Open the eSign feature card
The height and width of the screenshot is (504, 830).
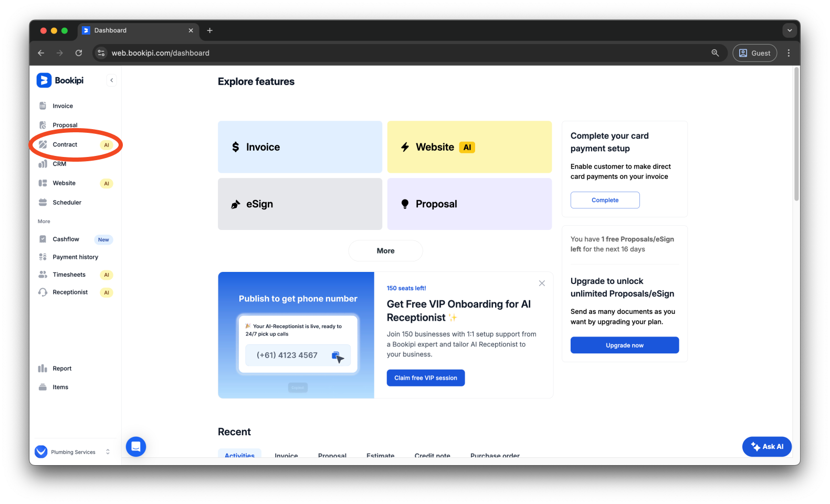[x=300, y=204]
